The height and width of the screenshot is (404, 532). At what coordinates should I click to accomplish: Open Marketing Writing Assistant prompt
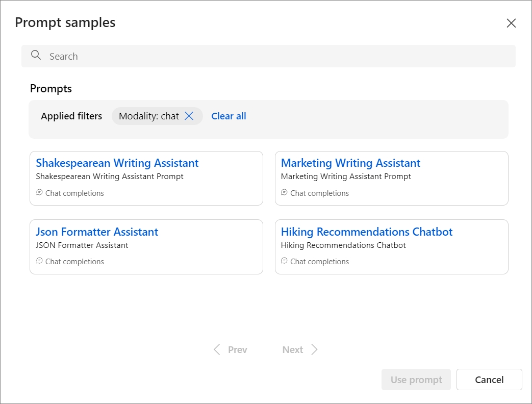(x=350, y=163)
